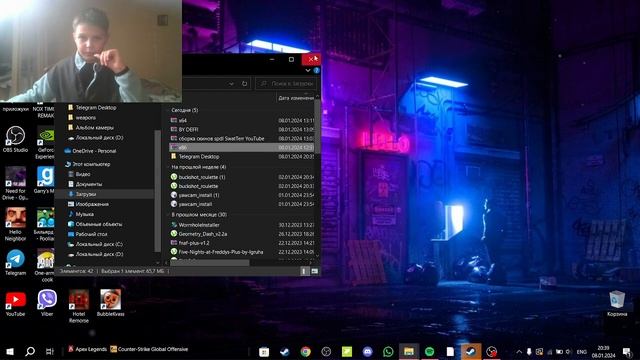640x360 pixels.
Task: Open the Need for Drive desktop shortcut
Action: click(16, 183)
